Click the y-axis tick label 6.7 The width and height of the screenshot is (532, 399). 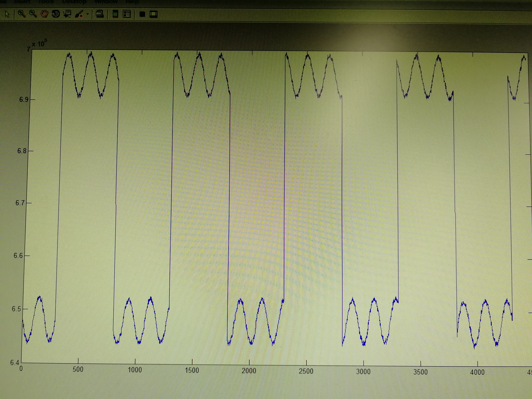point(20,203)
